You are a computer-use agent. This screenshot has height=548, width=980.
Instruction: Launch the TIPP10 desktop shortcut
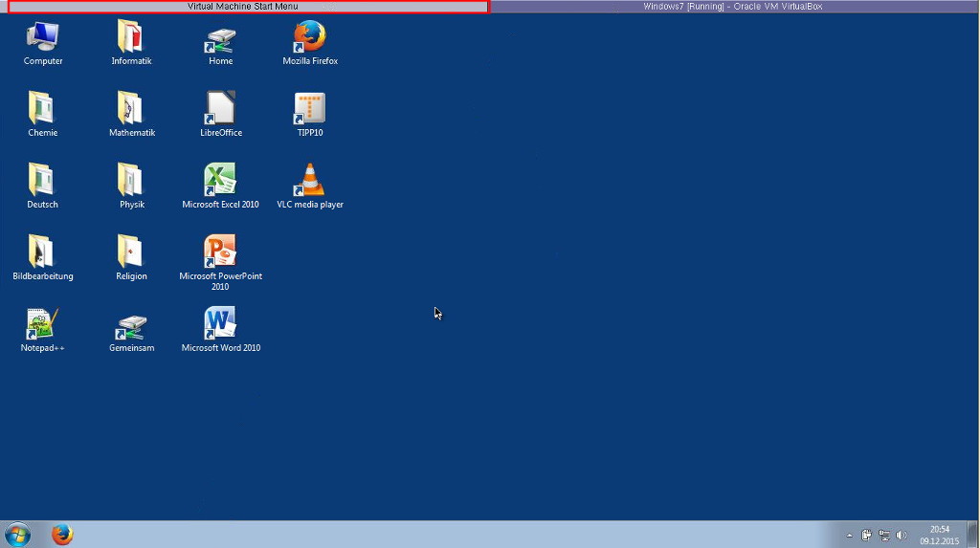(x=309, y=109)
